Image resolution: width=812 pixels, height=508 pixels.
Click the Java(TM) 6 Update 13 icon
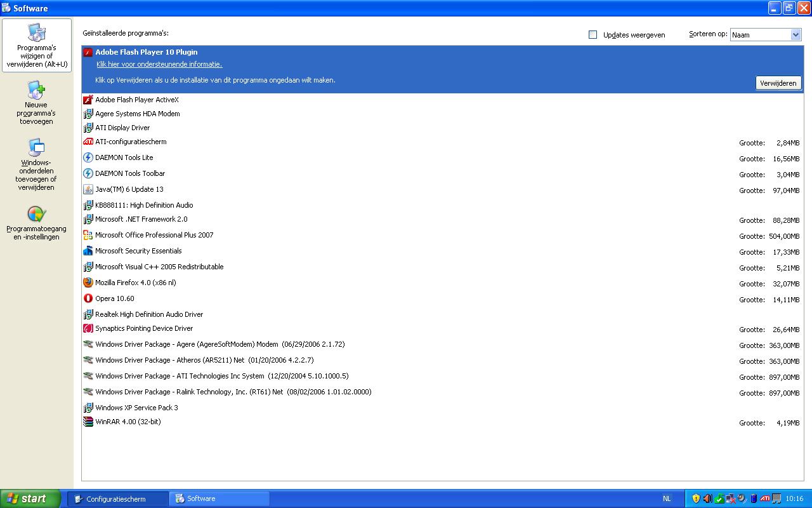pyautogui.click(x=88, y=189)
